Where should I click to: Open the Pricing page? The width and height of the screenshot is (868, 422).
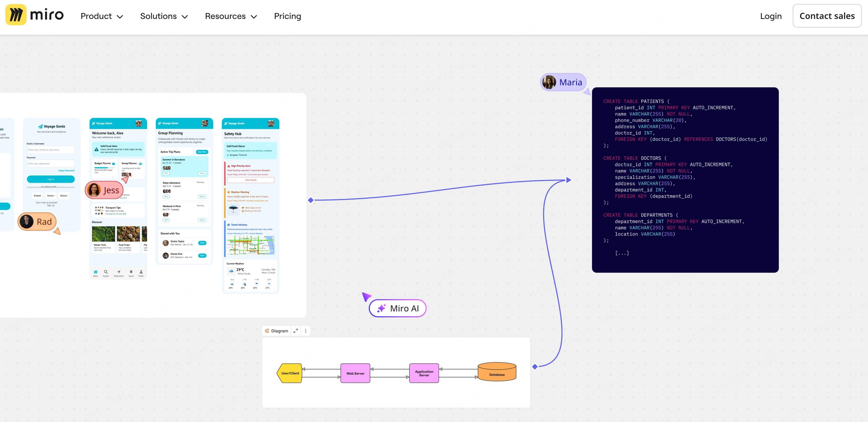click(287, 16)
